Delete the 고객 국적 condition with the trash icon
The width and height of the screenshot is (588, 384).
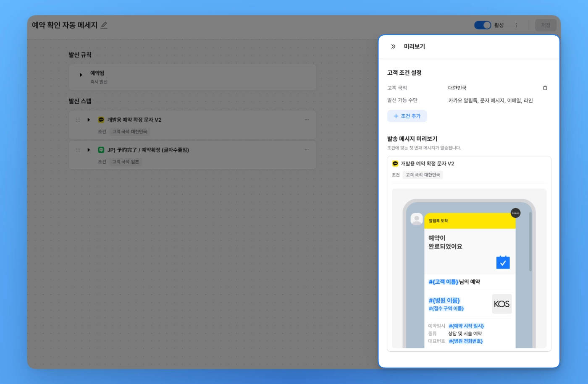click(x=545, y=88)
